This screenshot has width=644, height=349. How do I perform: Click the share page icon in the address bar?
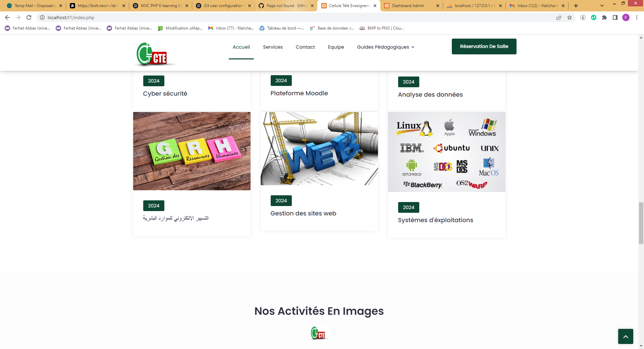(559, 17)
